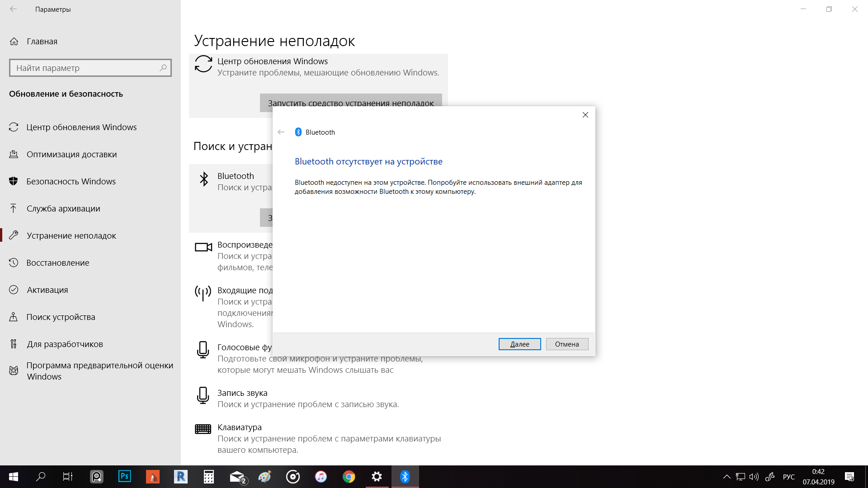Open Photoshop from taskbar
The height and width of the screenshot is (488, 868).
[x=125, y=477]
